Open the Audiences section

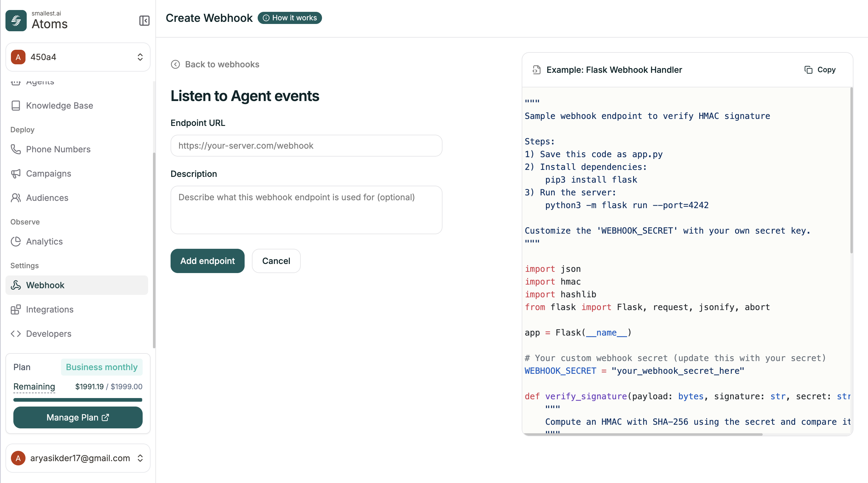47,198
